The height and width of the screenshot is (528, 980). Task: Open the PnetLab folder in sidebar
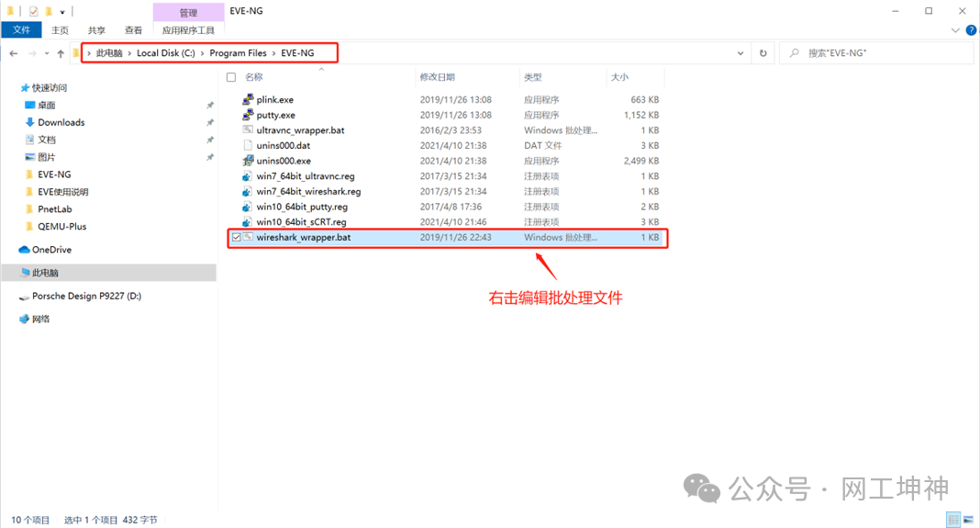coord(54,209)
